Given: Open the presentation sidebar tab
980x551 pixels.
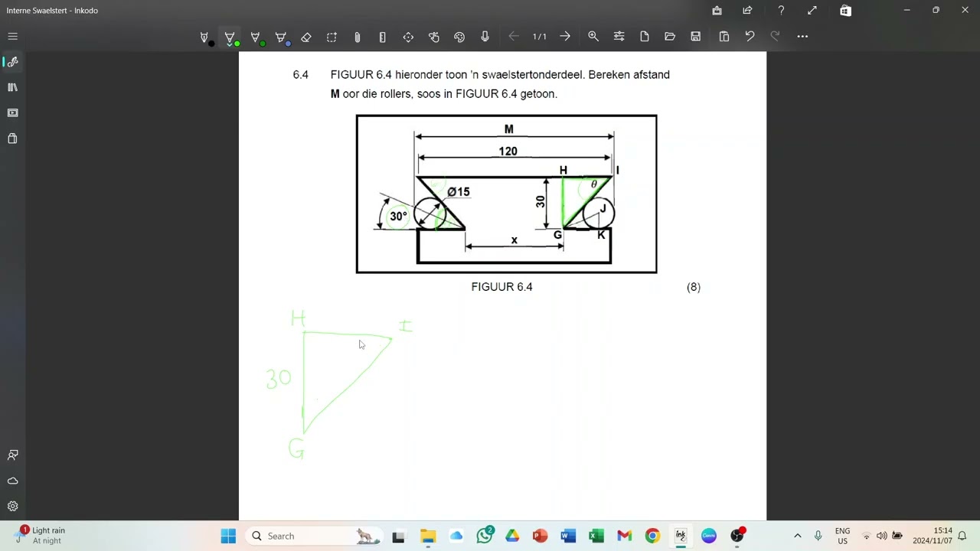Looking at the screenshot, I should [12, 112].
